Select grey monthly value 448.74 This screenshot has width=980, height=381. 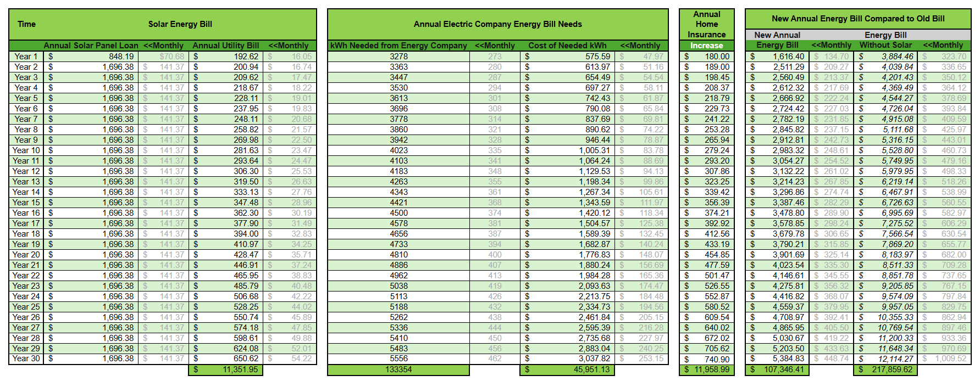[832, 358]
